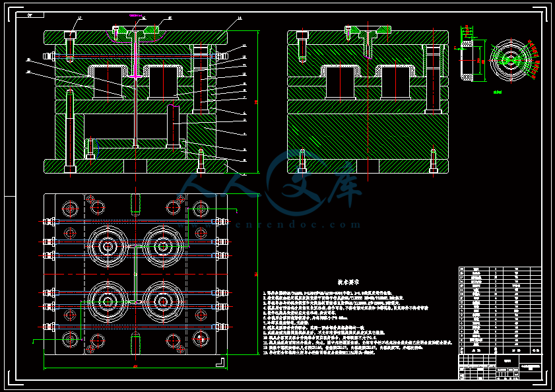This screenshot has width=555, height=392.
Task: Click the balloon number above the top-left bolt
Action: (x=80, y=18)
